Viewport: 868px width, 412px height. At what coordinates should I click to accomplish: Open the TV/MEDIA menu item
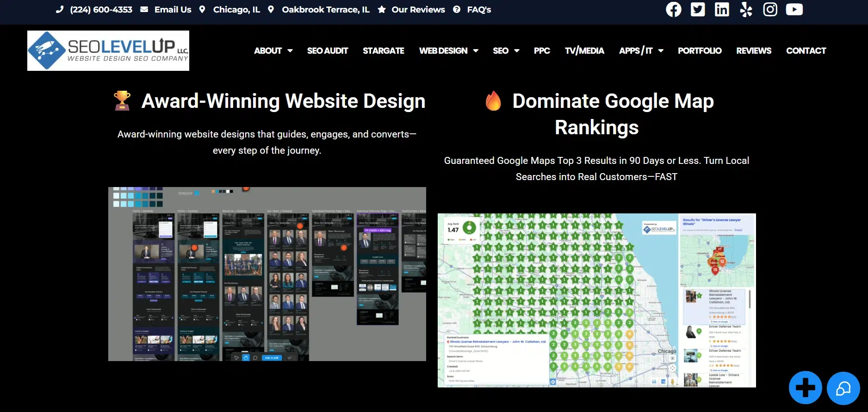pyautogui.click(x=584, y=50)
